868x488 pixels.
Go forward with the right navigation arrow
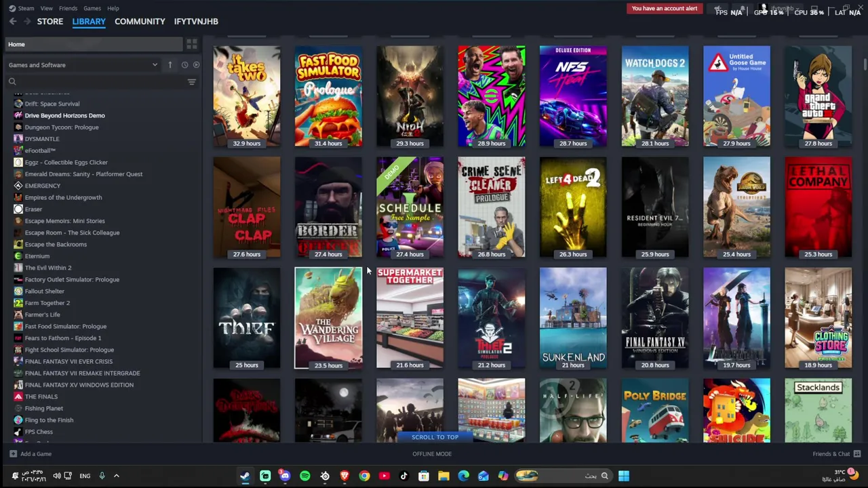(x=26, y=22)
